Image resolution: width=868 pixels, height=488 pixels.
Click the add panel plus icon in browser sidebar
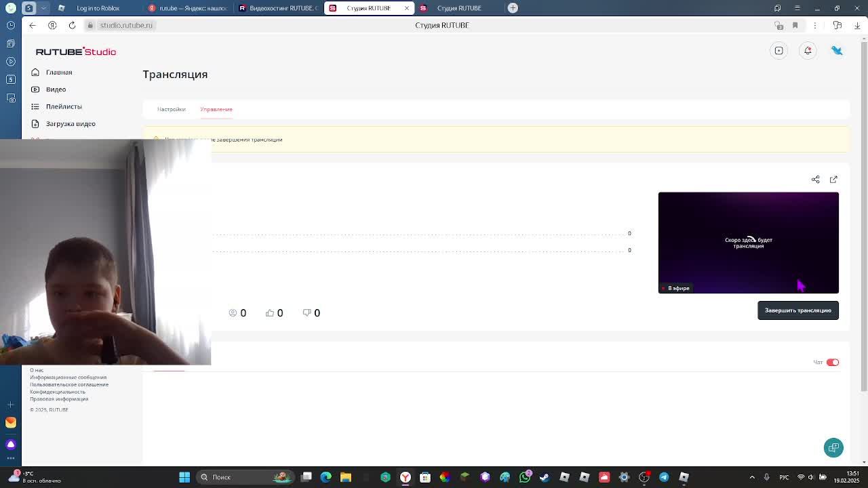click(10, 405)
